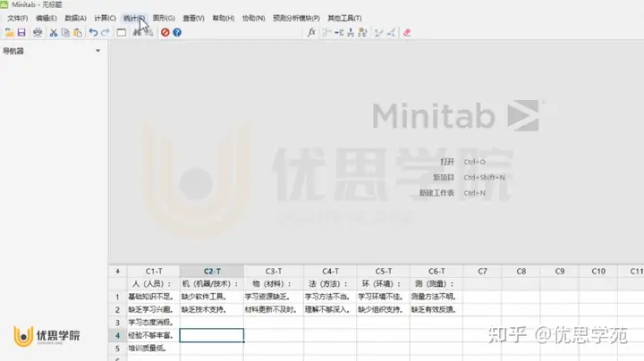Click the pink eraser Clear Cells icon
Screen dimensions: 644x361
[x=407, y=32]
